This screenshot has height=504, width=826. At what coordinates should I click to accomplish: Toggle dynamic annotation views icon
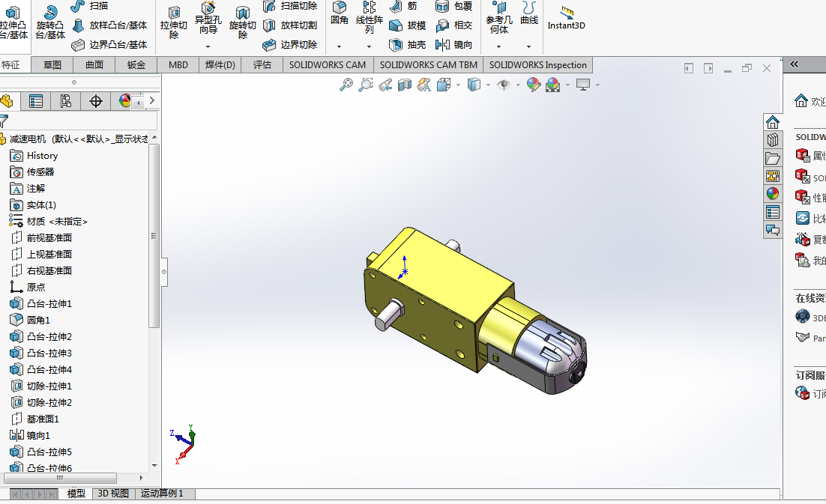pos(424,84)
